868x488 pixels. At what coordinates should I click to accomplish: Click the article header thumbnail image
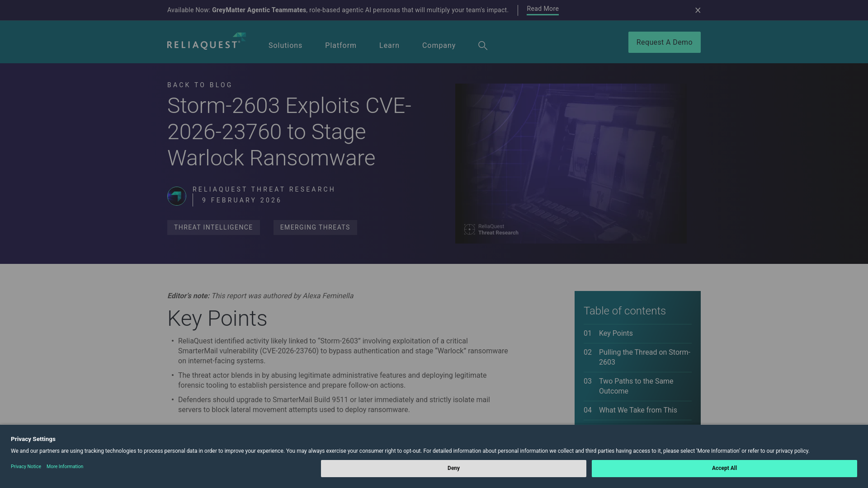pyautogui.click(x=571, y=163)
